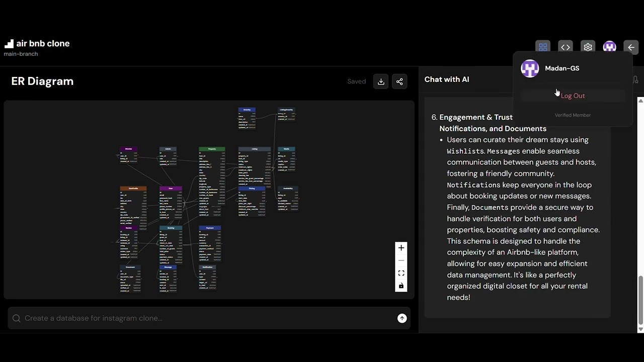The image size is (644, 362).
Task: Zoom in on the diagram canvas
Action: [401, 248]
